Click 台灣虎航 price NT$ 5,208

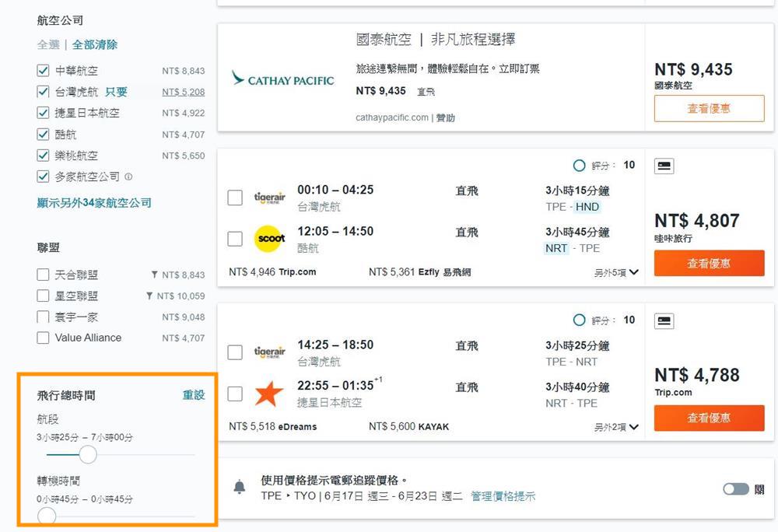(183, 92)
